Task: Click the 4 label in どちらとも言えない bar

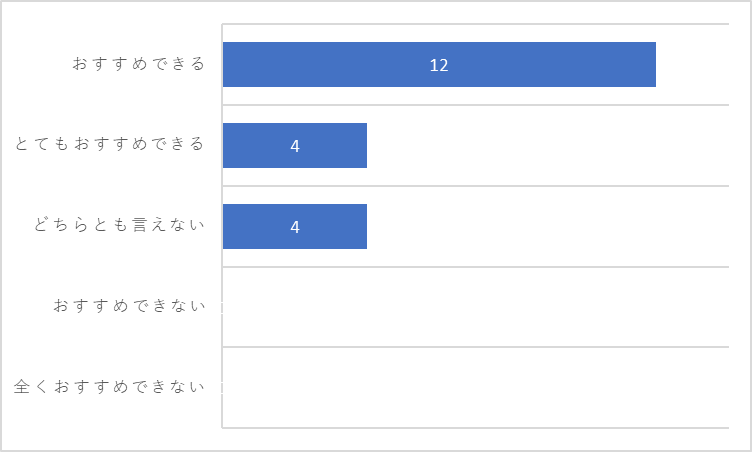Action: (295, 227)
